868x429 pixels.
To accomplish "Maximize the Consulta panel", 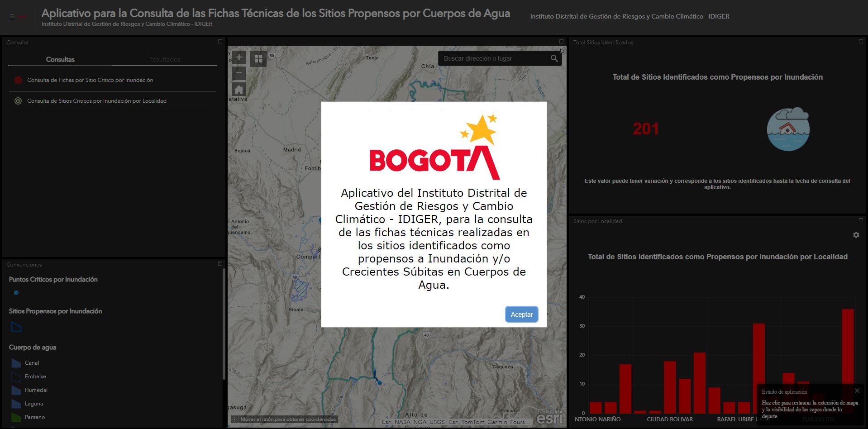I will tap(220, 42).
